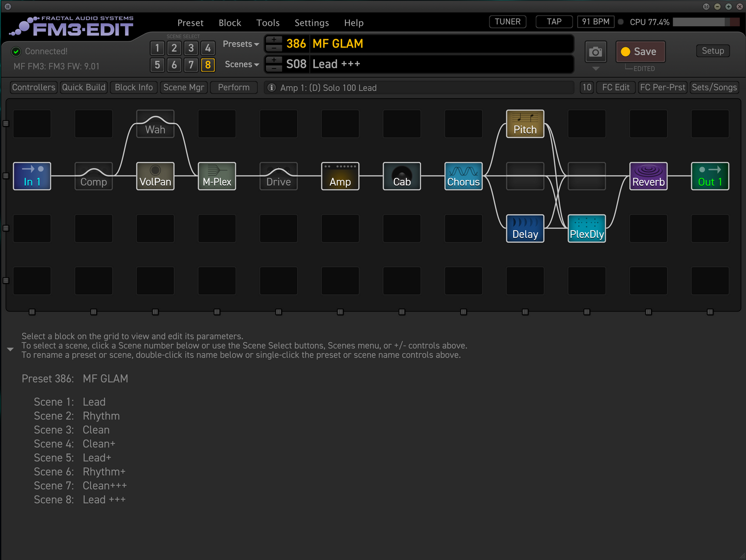Viewport: 746px width, 560px height.
Task: Open the Preset menu
Action: (191, 23)
